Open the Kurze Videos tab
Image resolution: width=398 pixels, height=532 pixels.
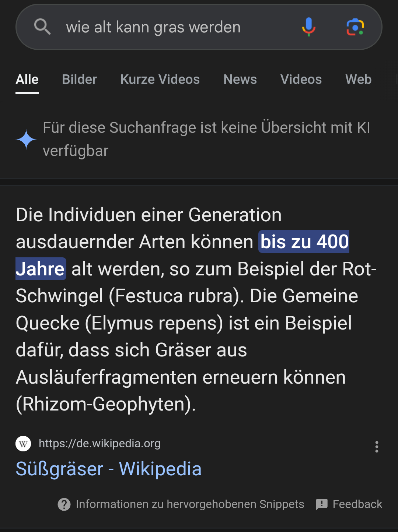(x=160, y=80)
